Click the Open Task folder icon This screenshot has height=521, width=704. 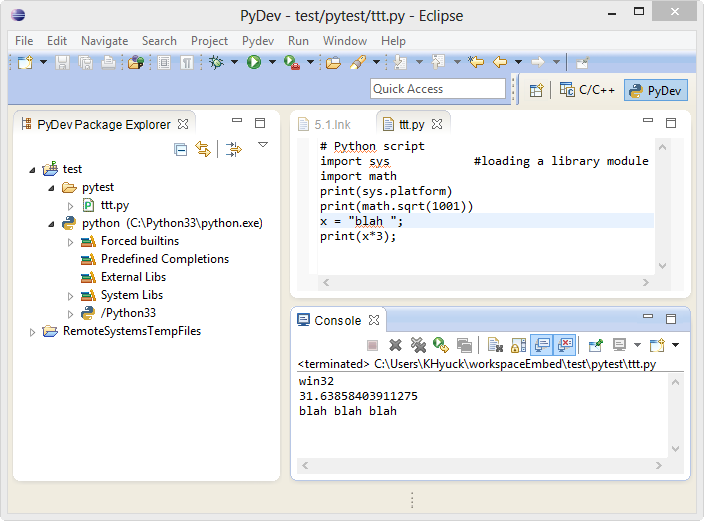pos(333,63)
